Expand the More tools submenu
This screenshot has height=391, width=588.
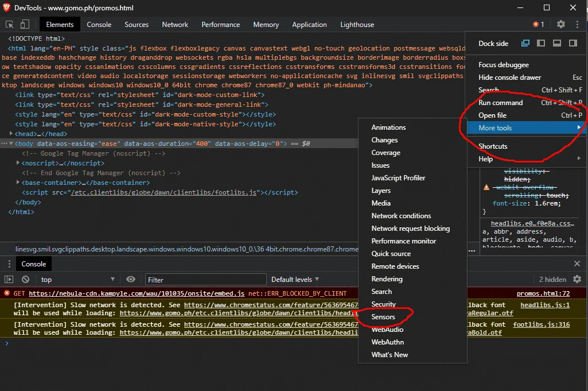[527, 128]
